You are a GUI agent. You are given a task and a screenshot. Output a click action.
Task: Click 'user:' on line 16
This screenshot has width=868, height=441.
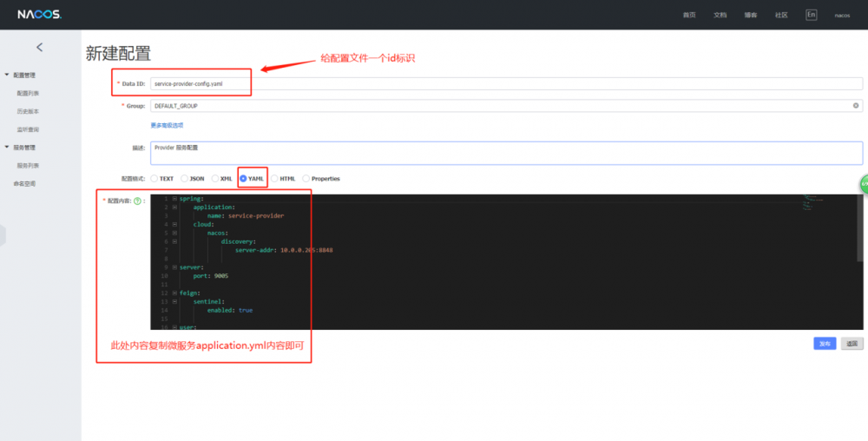[188, 327]
